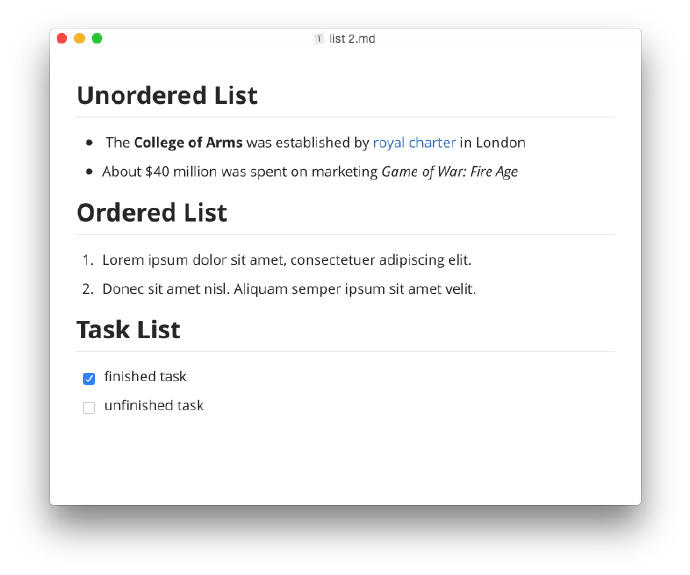Close the window with the red button
Screen dimensions: 690x575
click(x=62, y=39)
